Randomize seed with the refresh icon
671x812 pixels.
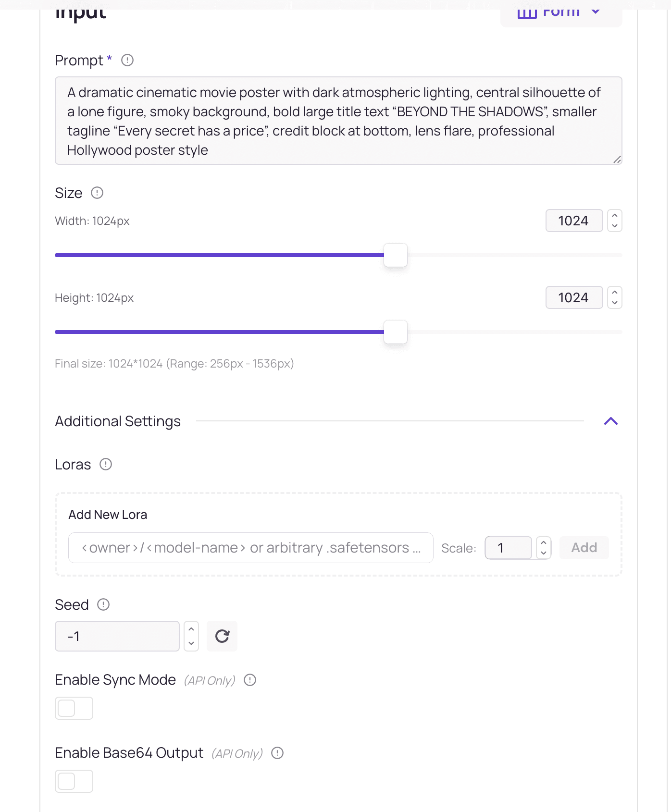pyautogui.click(x=222, y=636)
